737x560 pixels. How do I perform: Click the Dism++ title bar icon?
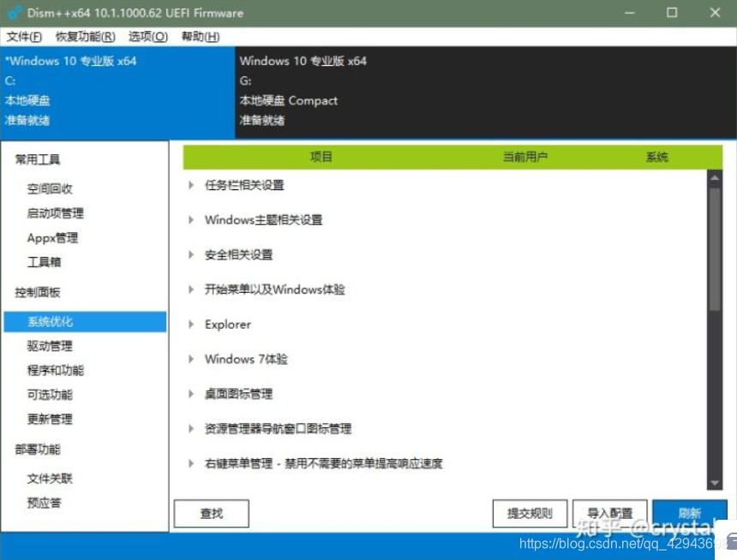[14, 13]
